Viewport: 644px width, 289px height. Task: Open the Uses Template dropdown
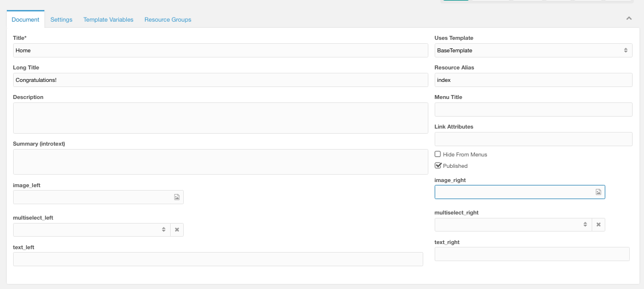[x=534, y=51]
